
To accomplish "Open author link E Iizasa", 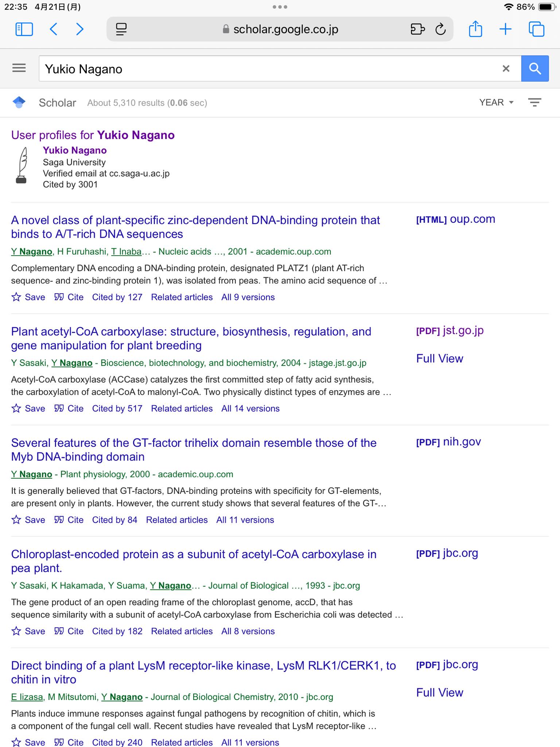I will [27, 697].
